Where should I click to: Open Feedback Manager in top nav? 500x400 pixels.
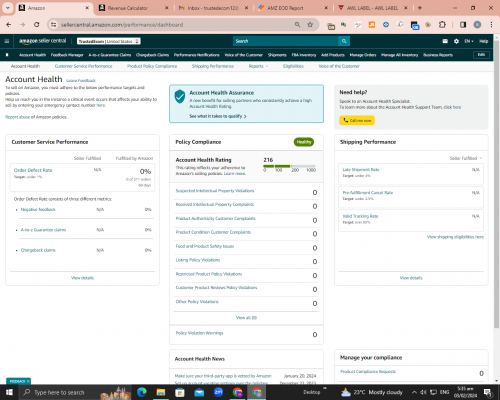click(x=67, y=55)
